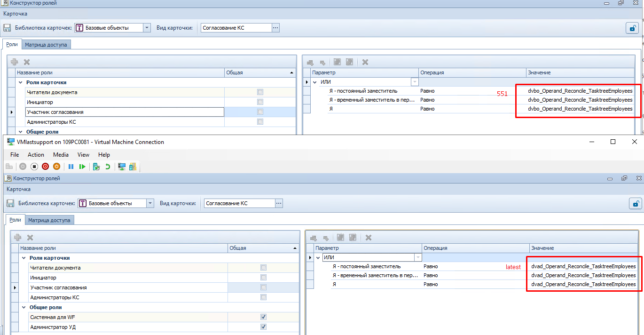
Task: Switch to Матрица доступа tab in the VM window
Action: point(49,220)
